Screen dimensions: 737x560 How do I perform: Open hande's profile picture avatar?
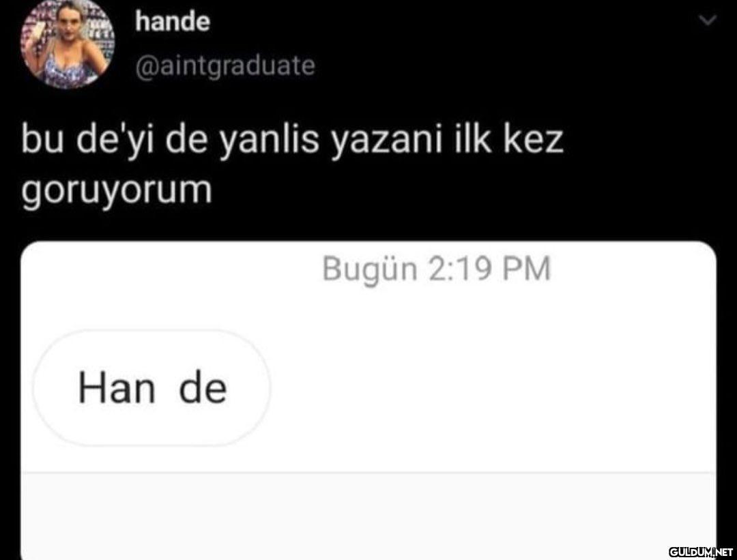(67, 43)
